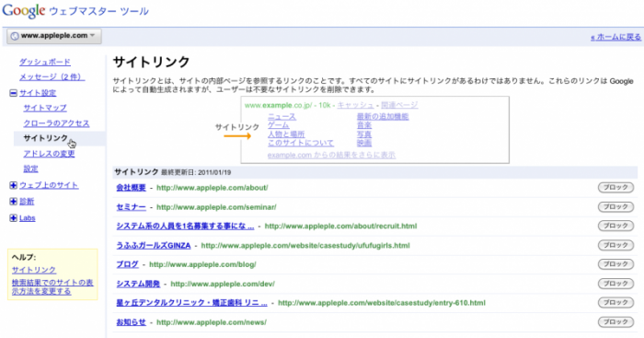Open help link サイトリンク
Screen dimensions: 644x338
(34, 270)
